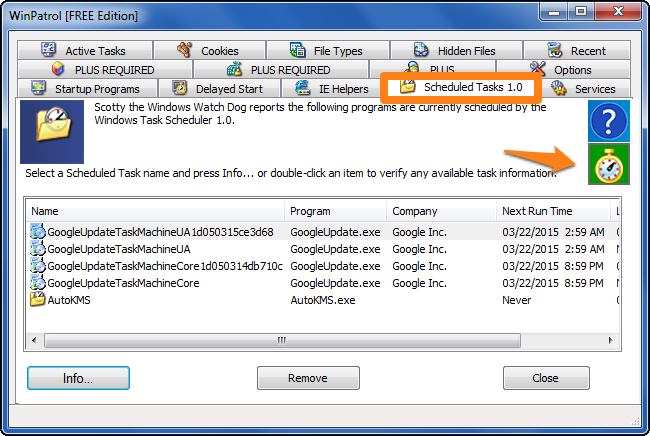Switch to the Startup Programs tab
The height and width of the screenshot is (436, 650).
pyautogui.click(x=87, y=88)
